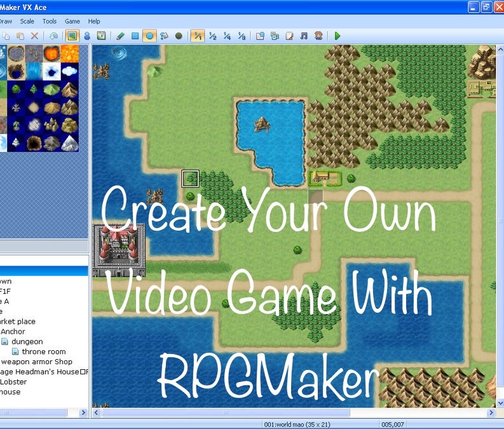Screen dimensions: 504x429
Task: Select the Rectangle drawing tool
Action: pos(135,36)
